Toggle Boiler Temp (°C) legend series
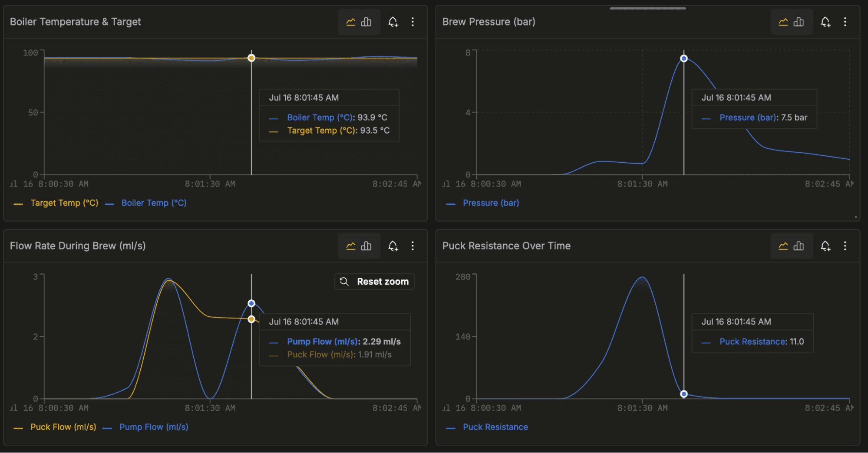 [x=146, y=203]
